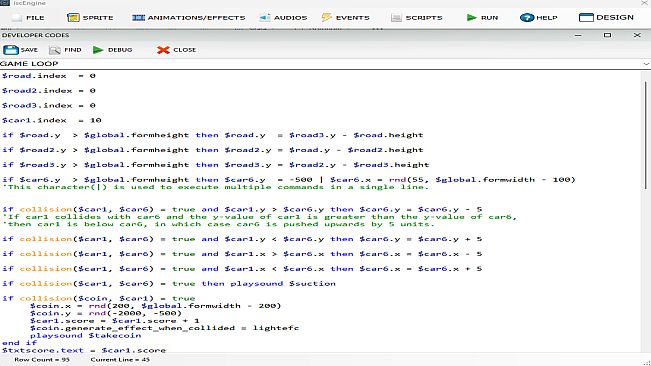651x366 pixels.
Task: Open the FILE menu
Action: (x=35, y=18)
